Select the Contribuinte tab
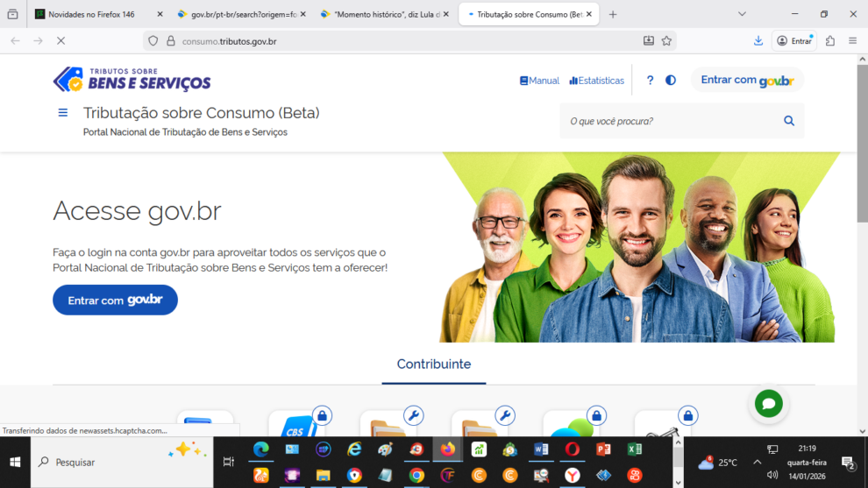 433,364
